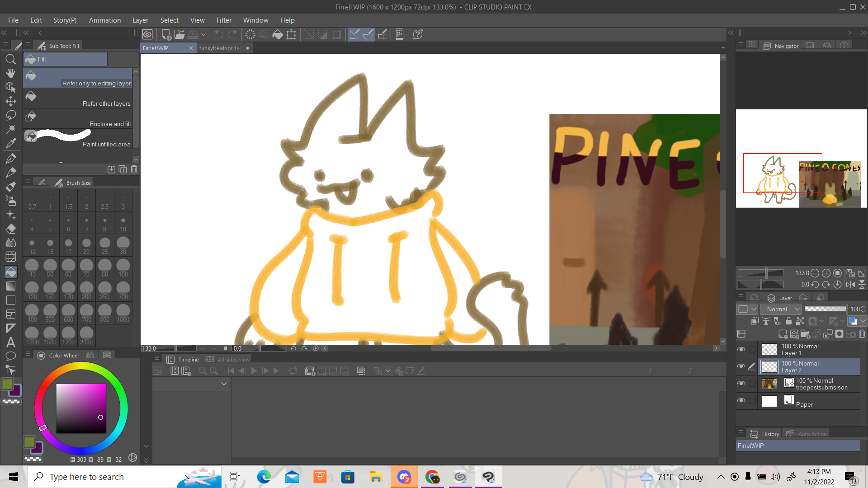Toggle visibility of treepostsubmison layer

coord(741,384)
